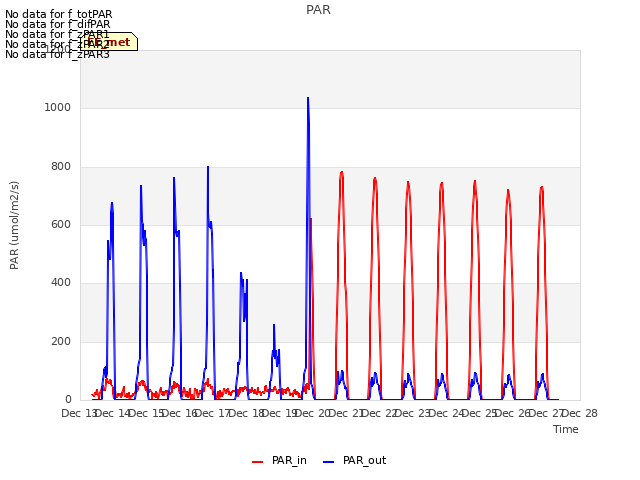
Task: Click the Dec 28 x-axis tick label
Action: click(580, 413)
